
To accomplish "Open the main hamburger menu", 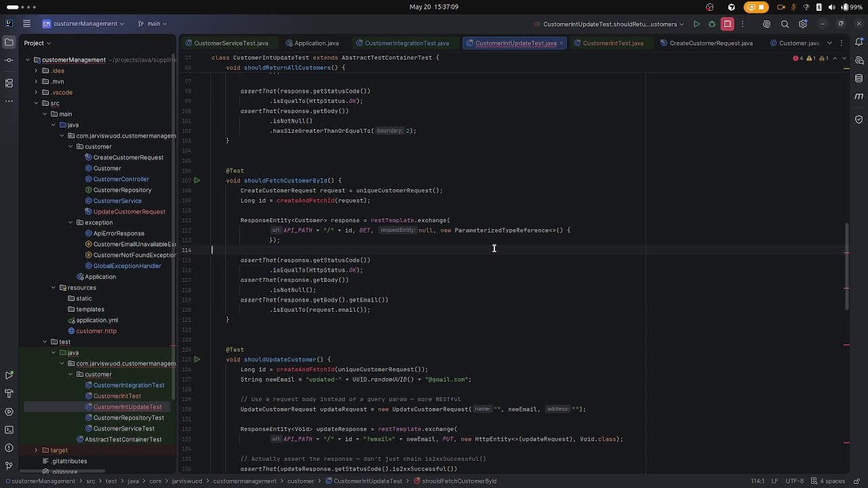I will [x=26, y=24].
